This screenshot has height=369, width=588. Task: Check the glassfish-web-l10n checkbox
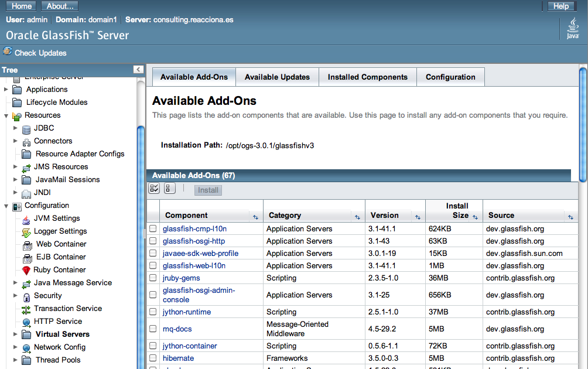[x=153, y=265]
